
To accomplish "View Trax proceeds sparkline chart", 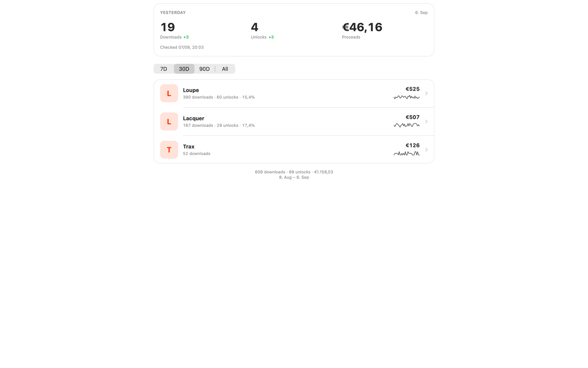I will (406, 153).
